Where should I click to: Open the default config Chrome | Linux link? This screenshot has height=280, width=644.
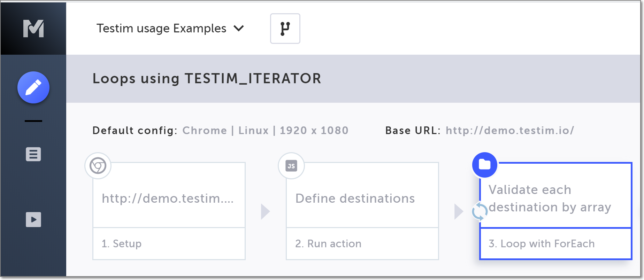[265, 130]
